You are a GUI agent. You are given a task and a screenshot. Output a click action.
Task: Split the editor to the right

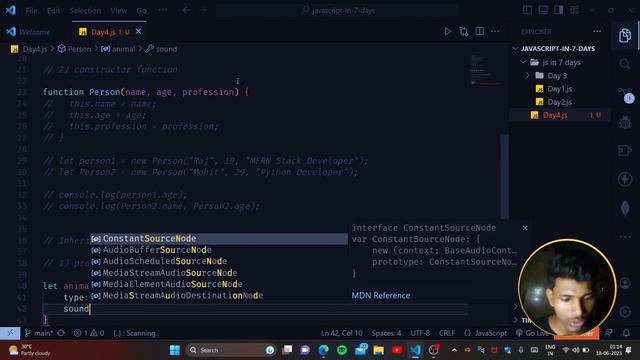pyautogui.click(x=480, y=31)
